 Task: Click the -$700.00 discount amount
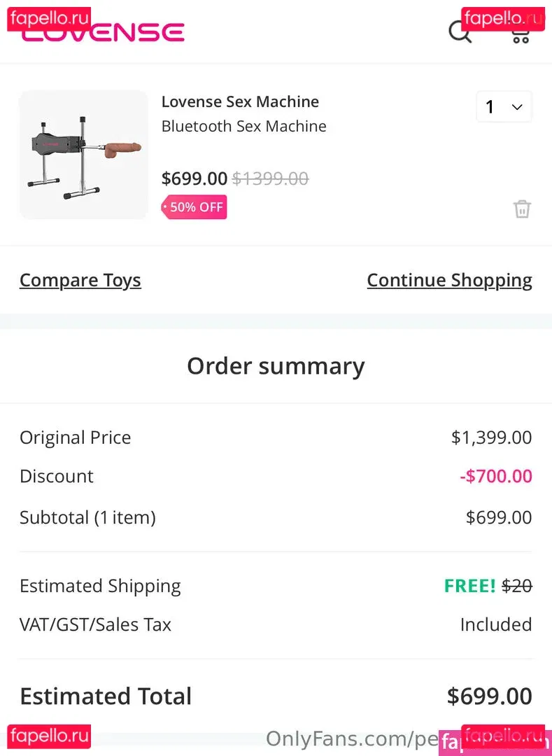[495, 477]
